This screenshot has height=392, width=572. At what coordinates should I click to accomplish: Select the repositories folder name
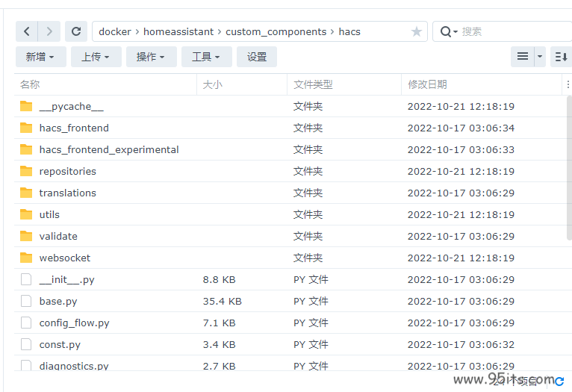[68, 172]
